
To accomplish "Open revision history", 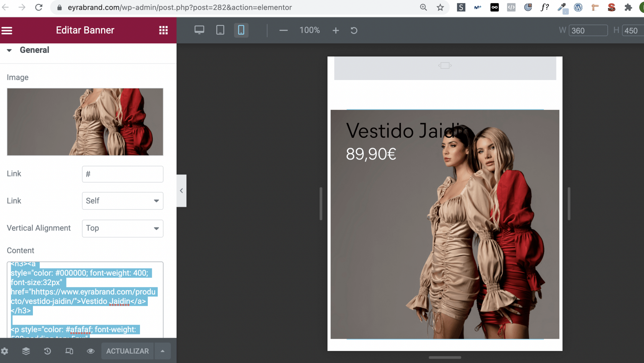I will [47, 351].
